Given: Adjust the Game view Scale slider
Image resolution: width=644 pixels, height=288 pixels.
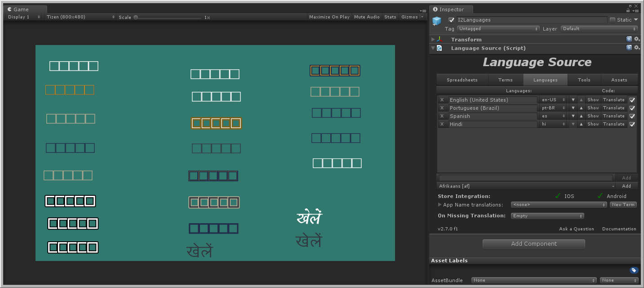Looking at the screenshot, I should (136, 17).
